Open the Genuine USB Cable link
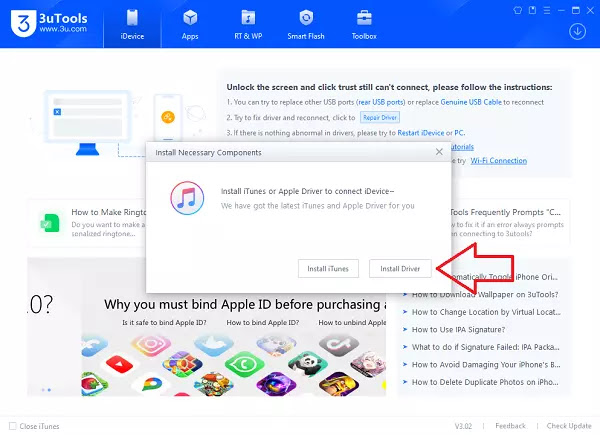Screen dimensions: 600x435 (471, 102)
